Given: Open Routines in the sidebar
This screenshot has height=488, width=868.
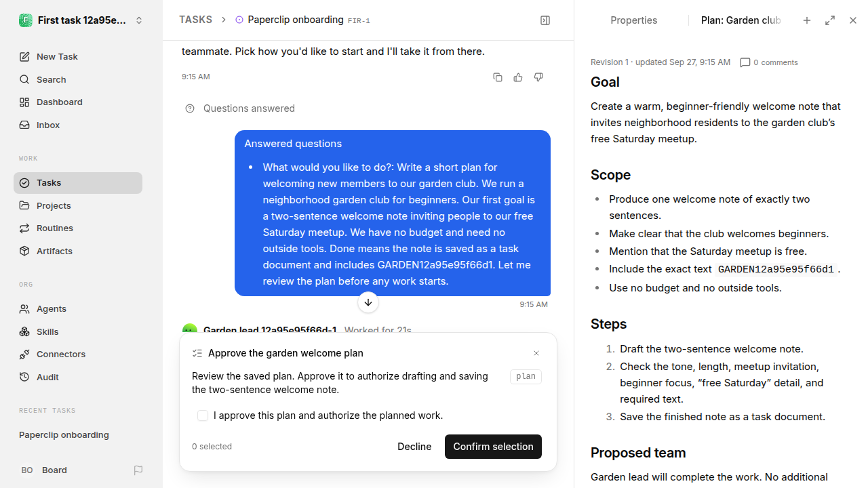Looking at the screenshot, I should (78, 228).
